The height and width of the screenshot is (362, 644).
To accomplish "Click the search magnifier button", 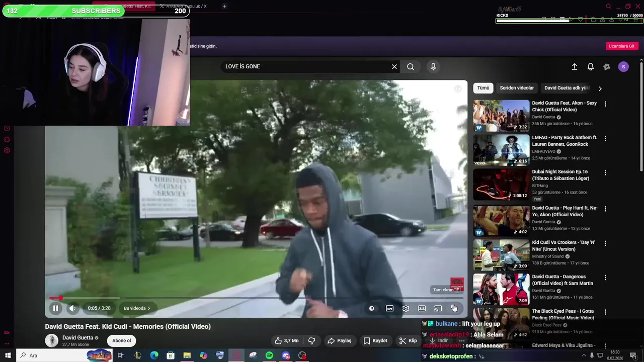I will 411,66.
